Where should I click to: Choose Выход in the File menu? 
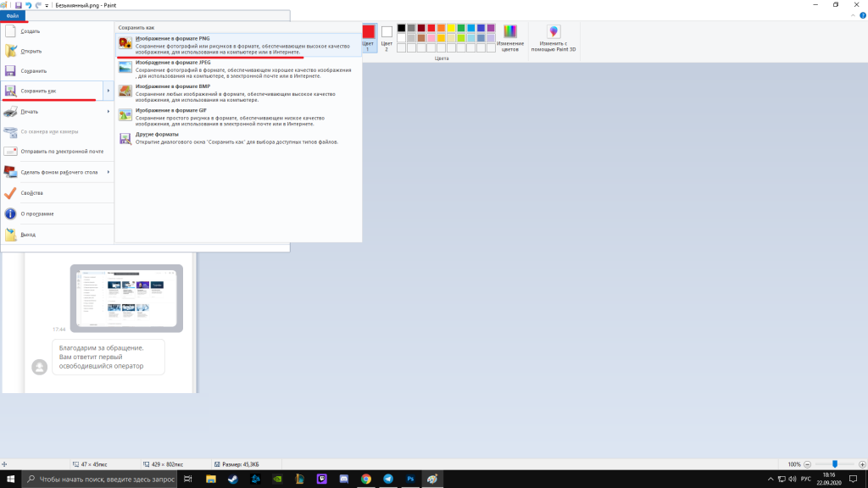(x=57, y=235)
